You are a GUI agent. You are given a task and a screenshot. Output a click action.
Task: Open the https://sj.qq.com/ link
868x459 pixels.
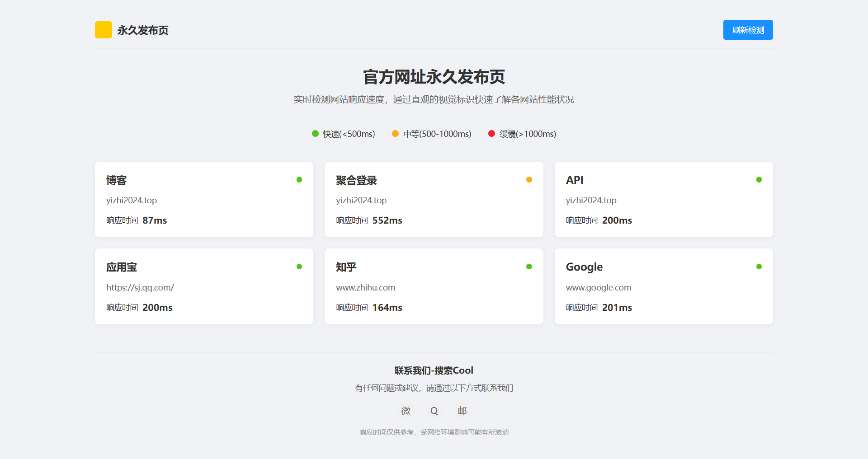[140, 287]
